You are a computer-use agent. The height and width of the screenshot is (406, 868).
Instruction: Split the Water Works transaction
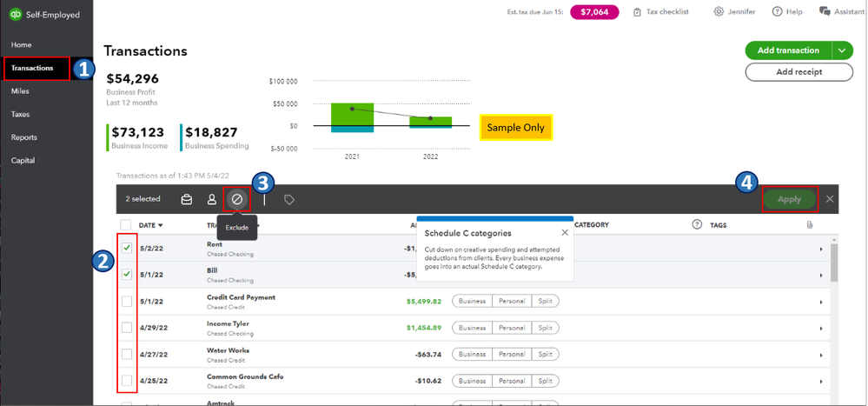[x=546, y=354]
